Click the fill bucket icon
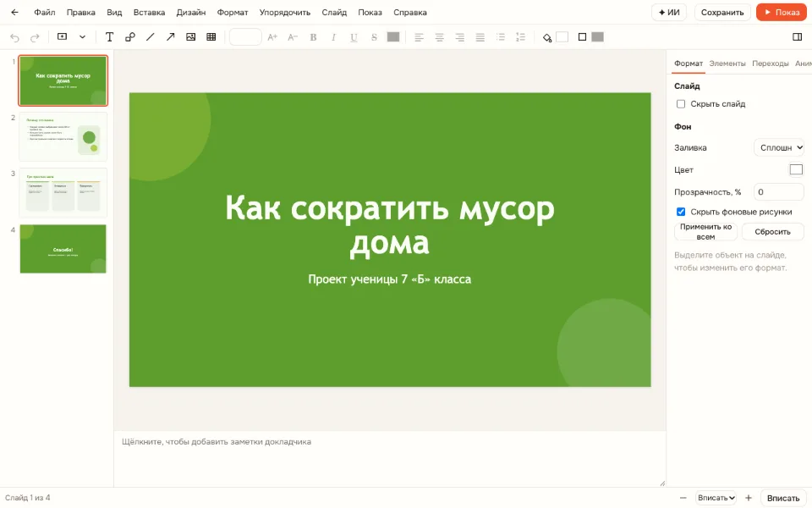Screen dimensions: 812x508 [x=547, y=37]
